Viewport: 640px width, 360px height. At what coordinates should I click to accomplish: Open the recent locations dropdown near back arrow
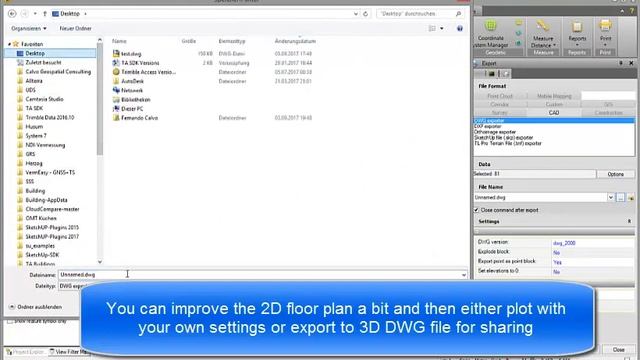pos(35,13)
